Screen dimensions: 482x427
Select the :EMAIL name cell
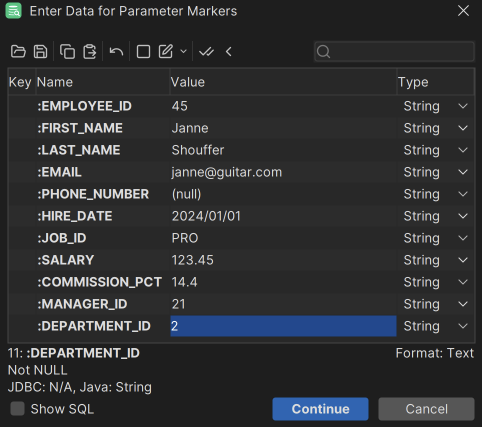pos(103,172)
